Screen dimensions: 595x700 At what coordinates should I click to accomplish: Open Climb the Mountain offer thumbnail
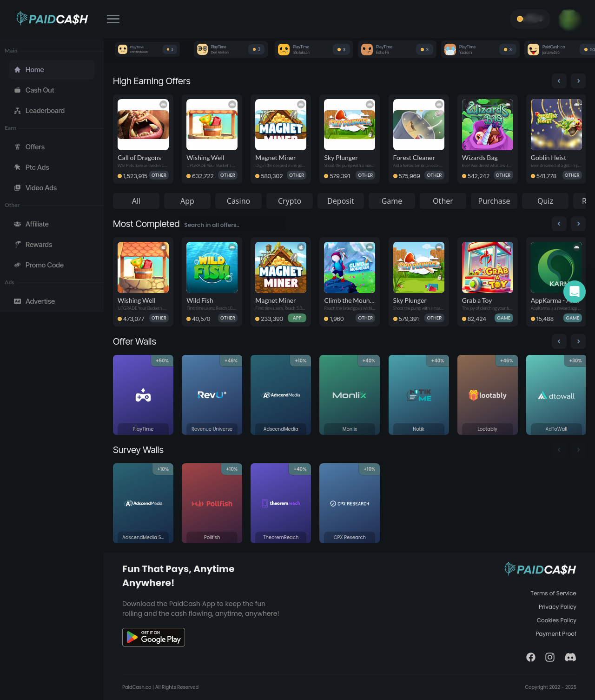click(350, 267)
